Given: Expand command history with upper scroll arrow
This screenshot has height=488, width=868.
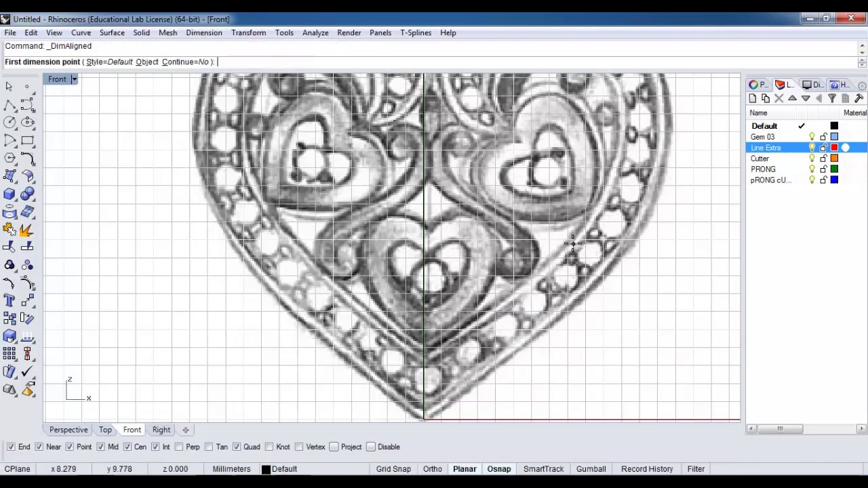Looking at the screenshot, I should 862,46.
